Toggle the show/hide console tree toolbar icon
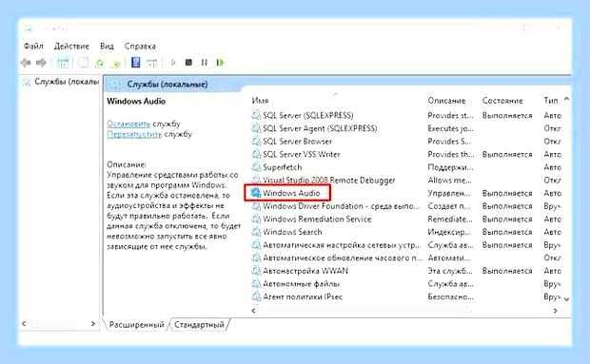 click(63, 63)
